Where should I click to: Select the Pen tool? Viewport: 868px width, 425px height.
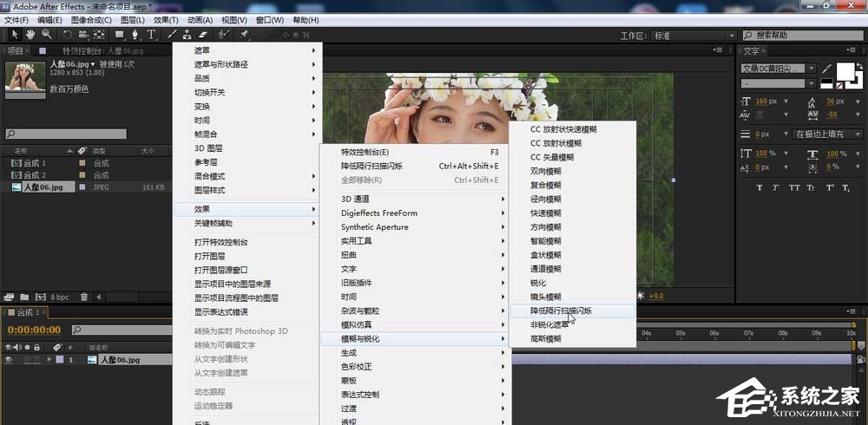[x=135, y=35]
